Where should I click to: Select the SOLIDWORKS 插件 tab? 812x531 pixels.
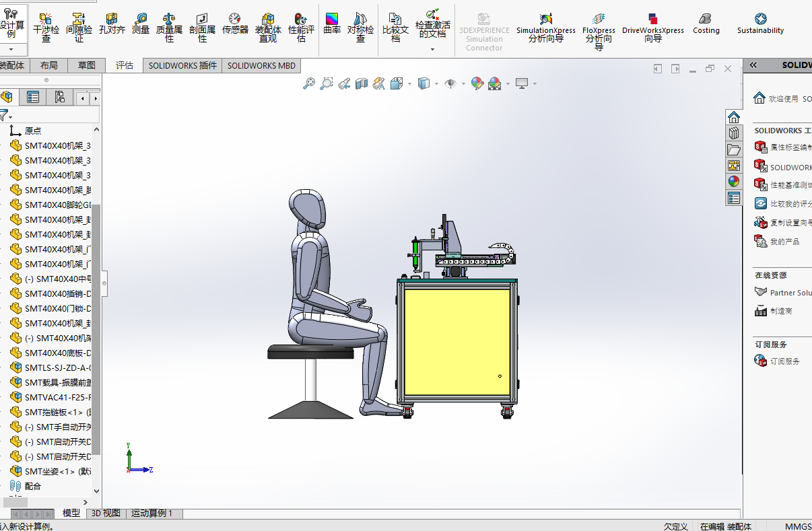182,65
